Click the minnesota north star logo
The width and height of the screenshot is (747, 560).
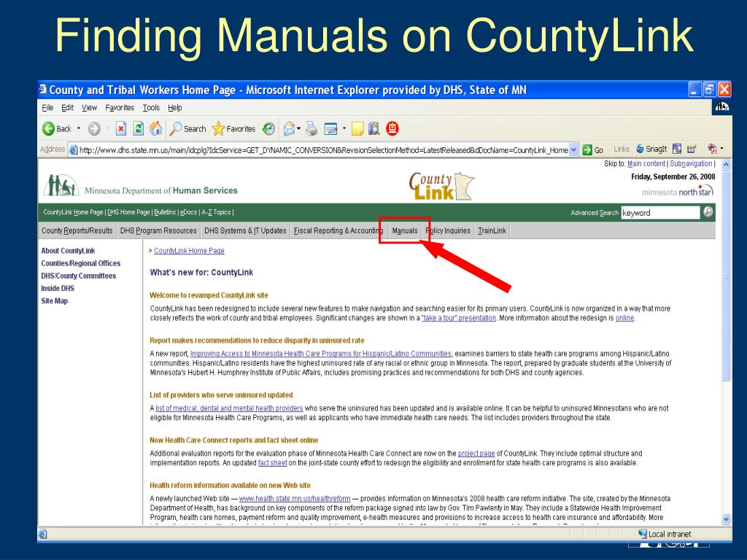coord(678,191)
